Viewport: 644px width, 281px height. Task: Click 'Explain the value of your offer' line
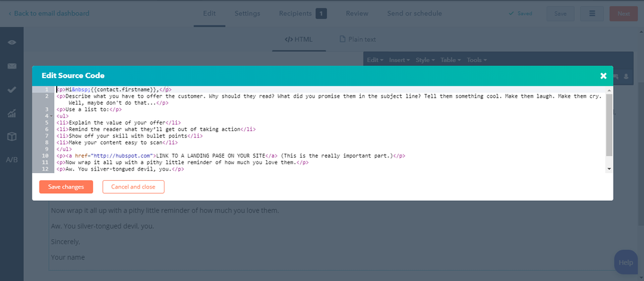click(119, 123)
